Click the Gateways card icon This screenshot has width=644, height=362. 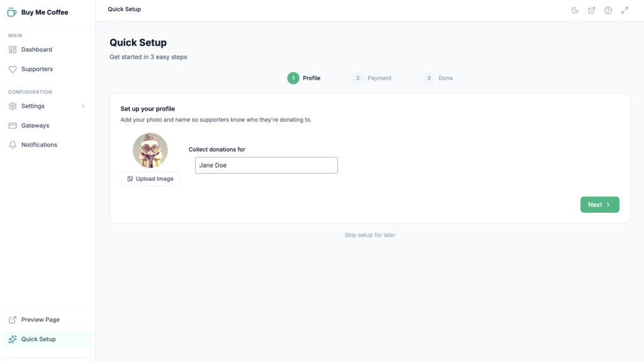13,126
